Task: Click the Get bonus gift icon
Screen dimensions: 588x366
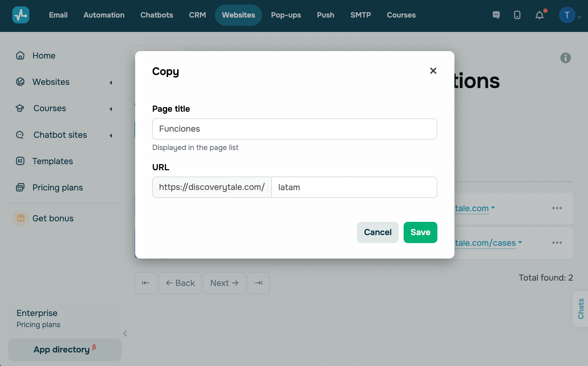Action: (21, 218)
